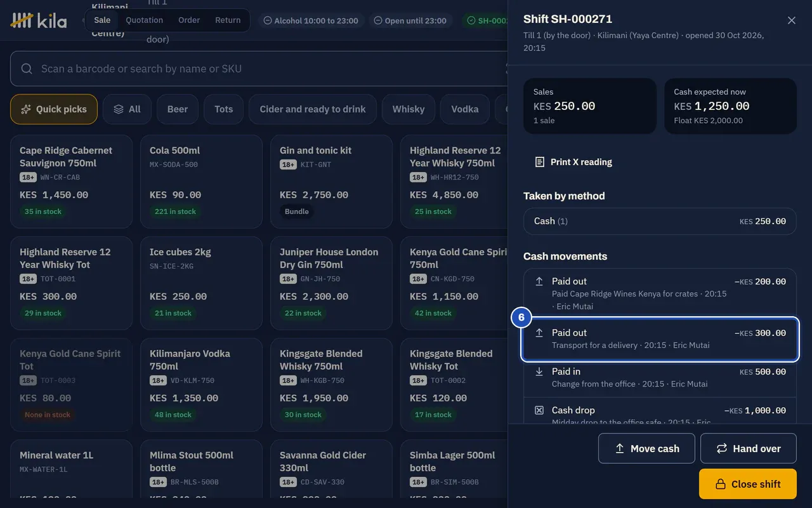Click the receipt icon beside Print X reading
This screenshot has height=508, width=812.
tap(540, 162)
